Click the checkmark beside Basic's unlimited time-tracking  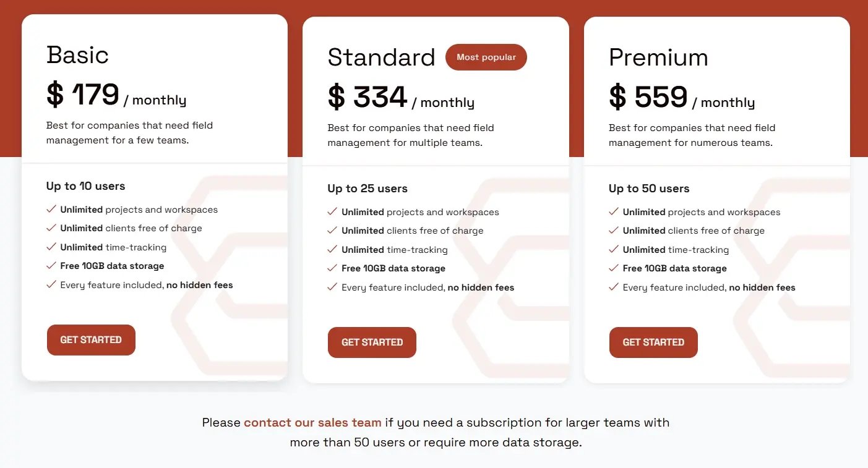[52, 247]
